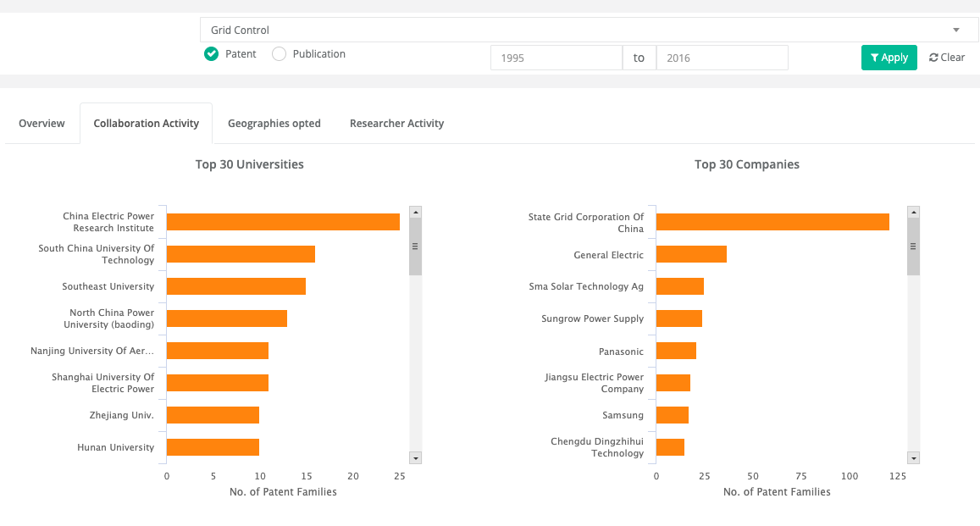Click the Southeast University label
Image resolution: width=980 pixels, height=526 pixels.
click(x=108, y=286)
